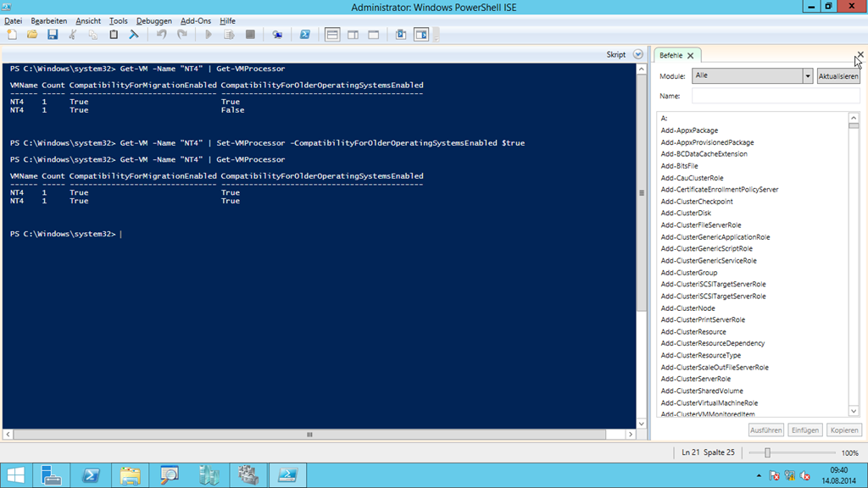Open the Debuggen menu
Screen dimensions: 868x488
click(x=154, y=21)
